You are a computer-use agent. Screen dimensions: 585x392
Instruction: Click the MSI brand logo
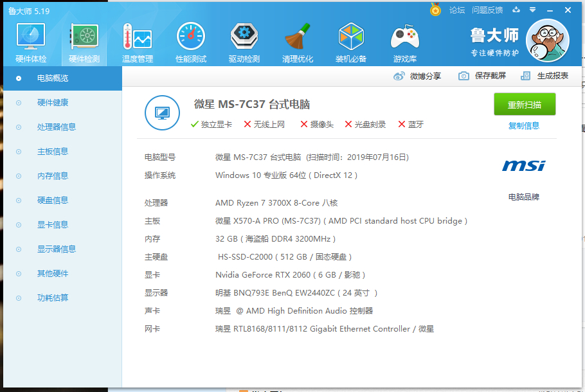point(524,166)
